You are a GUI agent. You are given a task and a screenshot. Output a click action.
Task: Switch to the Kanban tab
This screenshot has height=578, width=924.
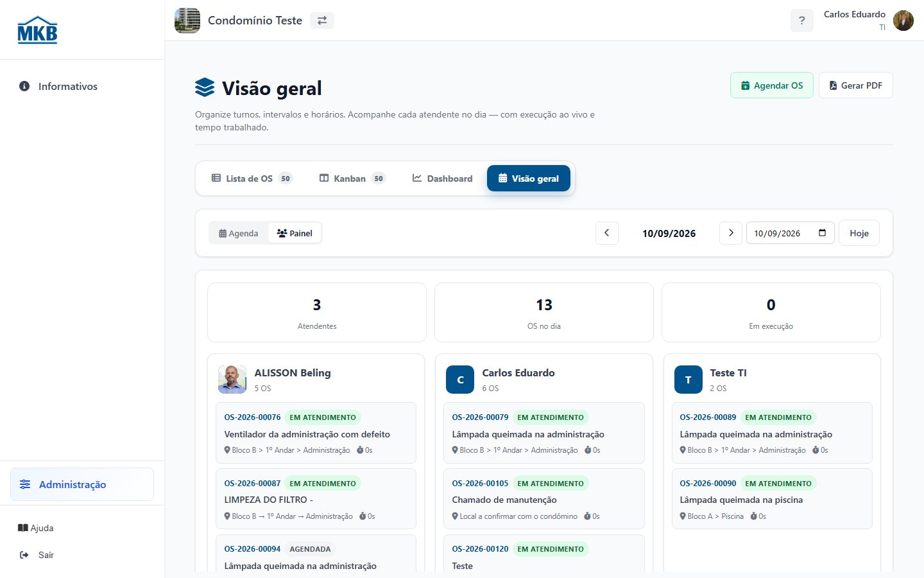click(352, 179)
